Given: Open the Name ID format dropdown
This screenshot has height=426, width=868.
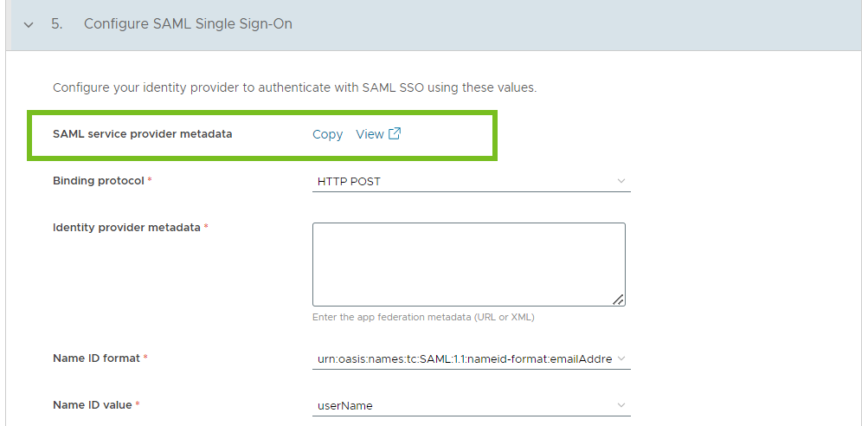Looking at the screenshot, I should pos(471,358).
